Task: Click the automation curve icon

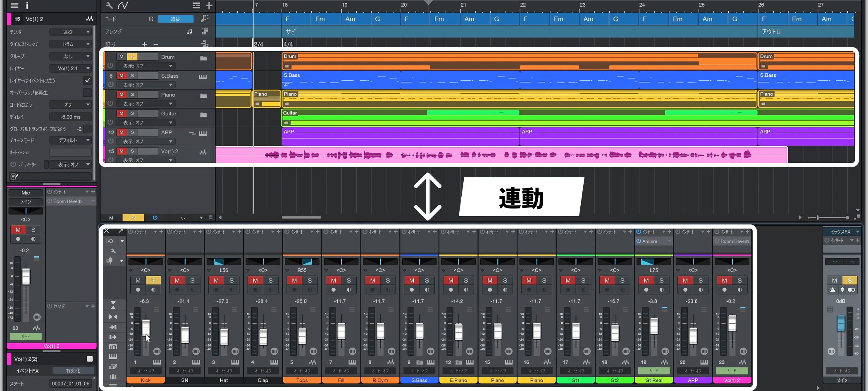Action: [x=123, y=5]
